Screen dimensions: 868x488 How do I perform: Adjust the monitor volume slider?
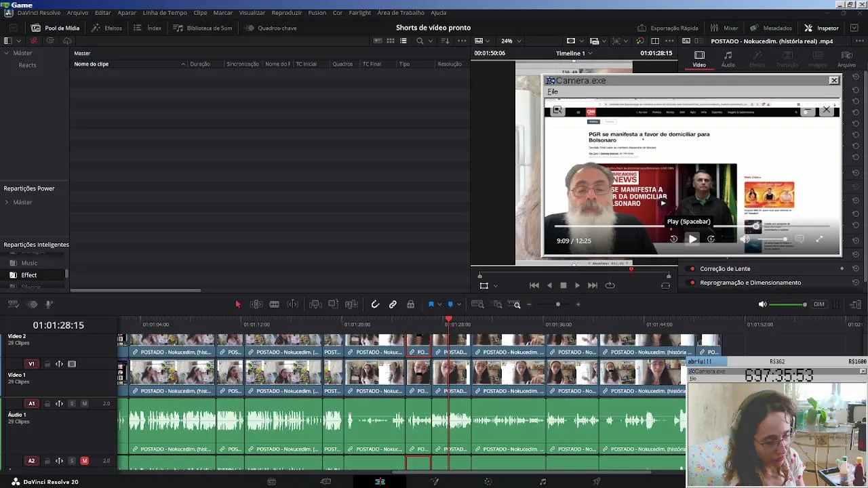(x=788, y=304)
